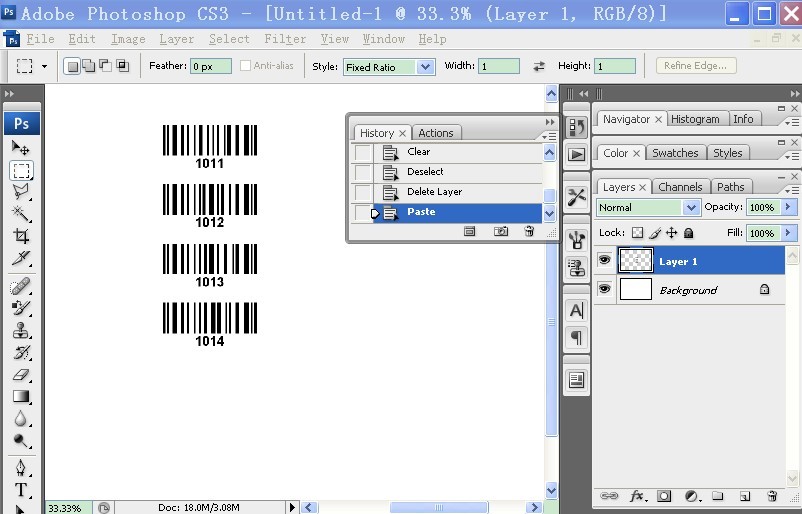Activate the Eraser tool
This screenshot has width=802, height=514.
[21, 375]
